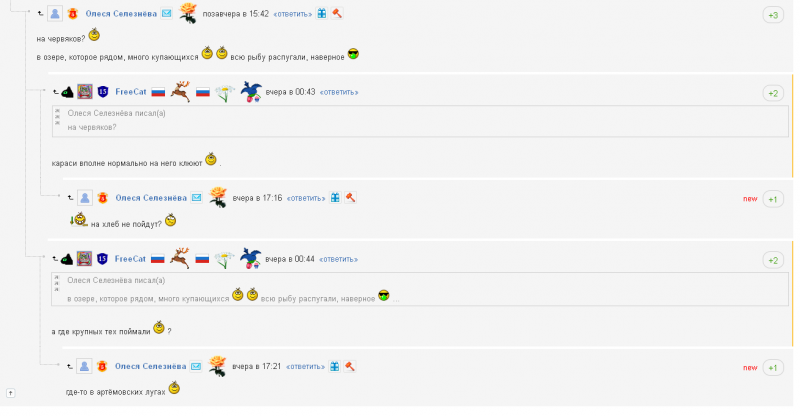Click the +1 rating on the 17:21 comment
This screenshot has height=416, width=800.
[773, 368]
